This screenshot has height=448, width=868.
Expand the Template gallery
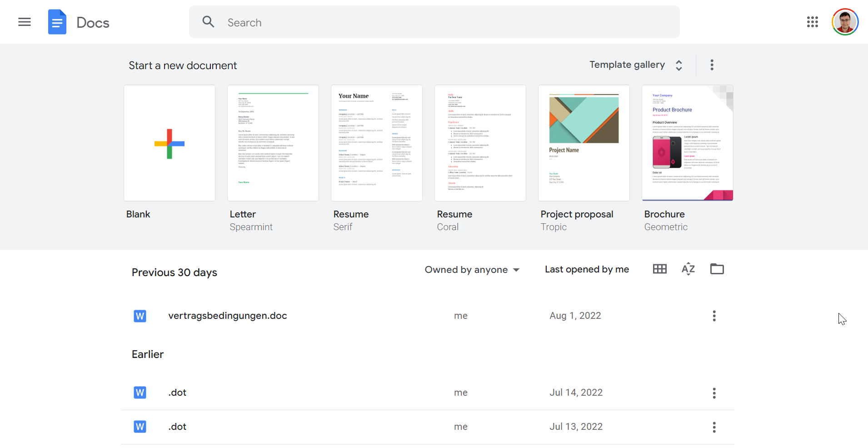636,65
